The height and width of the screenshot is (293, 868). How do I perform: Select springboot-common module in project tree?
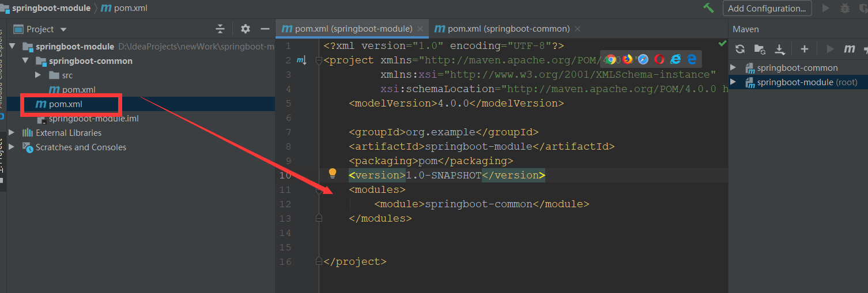(84, 60)
